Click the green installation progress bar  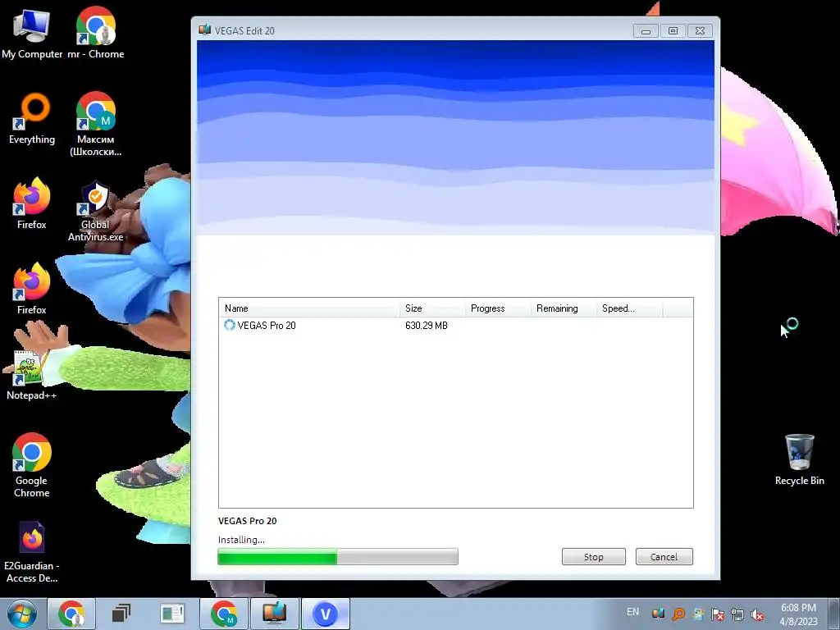click(x=337, y=557)
